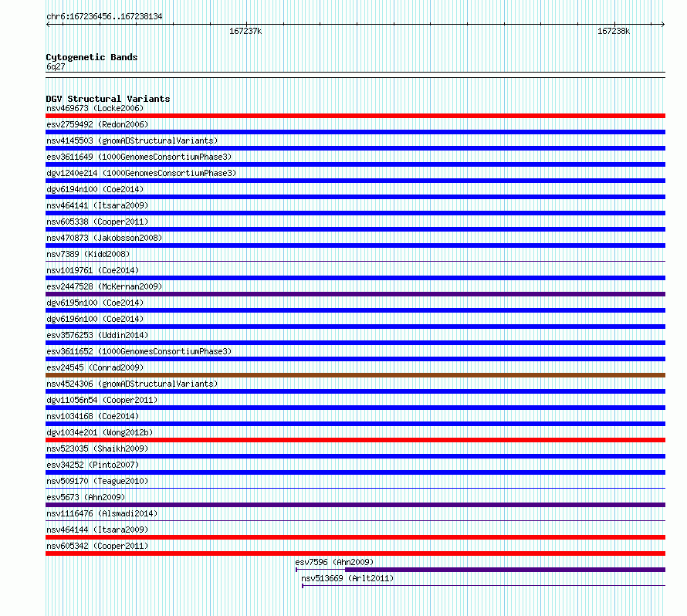Click the chr6:167236456..167238134 coordinate label
The width and height of the screenshot is (687, 616).
(104, 17)
